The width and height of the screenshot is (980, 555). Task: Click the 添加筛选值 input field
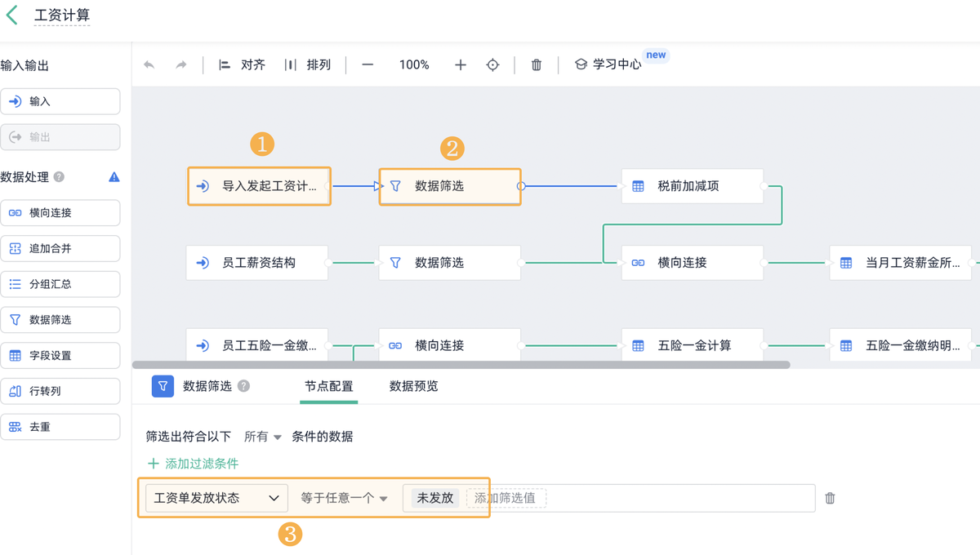click(x=506, y=498)
